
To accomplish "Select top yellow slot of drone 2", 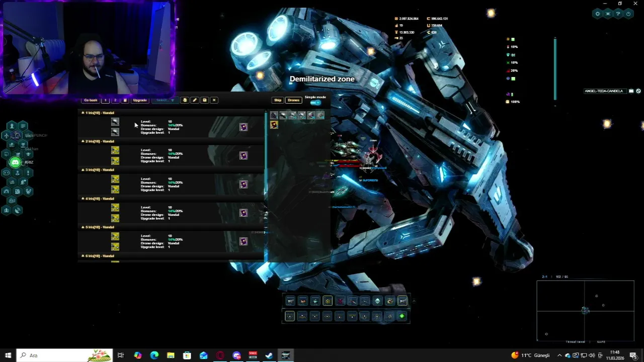I will [115, 150].
